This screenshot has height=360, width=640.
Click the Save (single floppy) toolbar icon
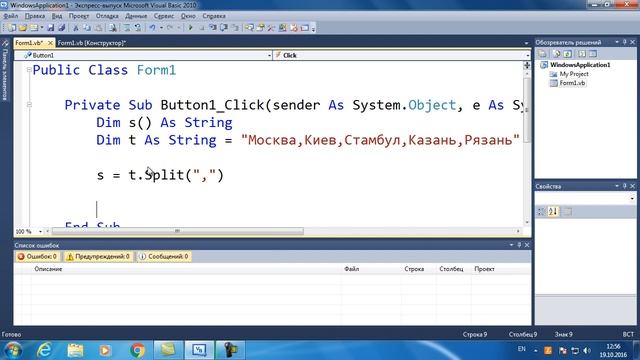pos(51,28)
